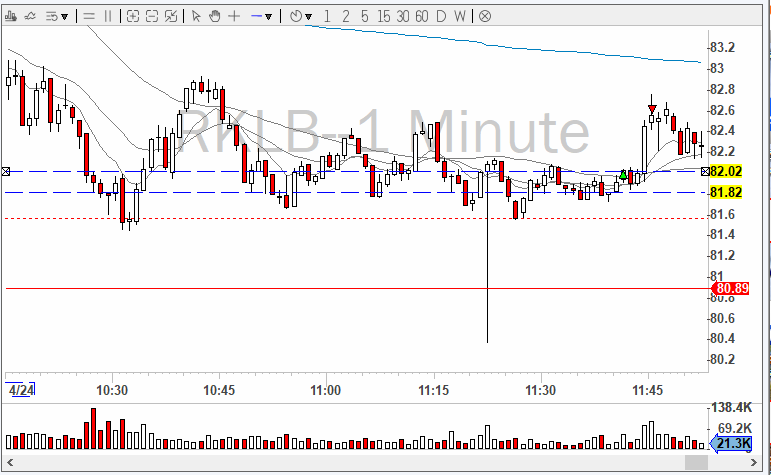
Task: Switch to the 5 minute timeframe
Action: coord(364,16)
